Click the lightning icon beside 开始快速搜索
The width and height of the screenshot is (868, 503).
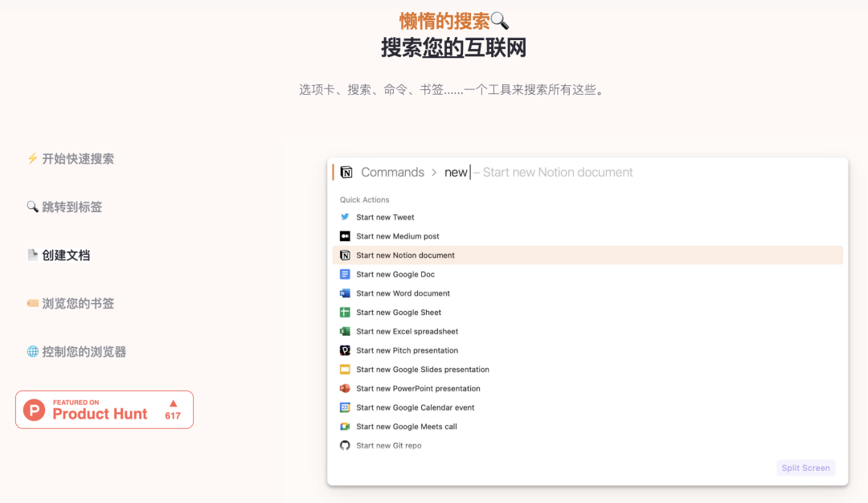point(33,159)
